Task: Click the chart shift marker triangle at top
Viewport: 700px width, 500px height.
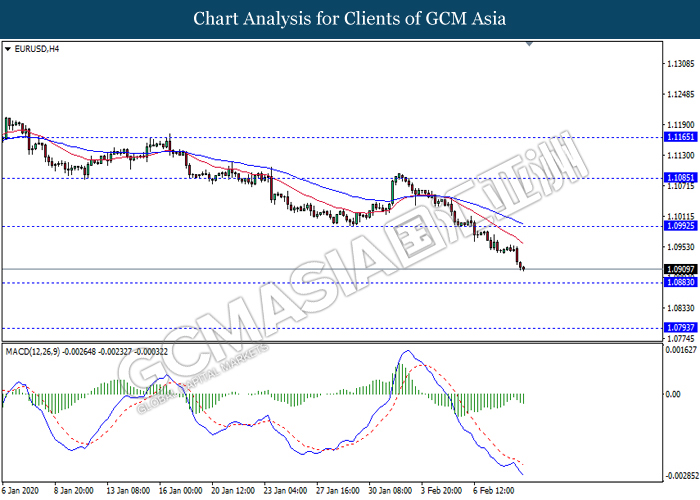Action: coord(529,44)
